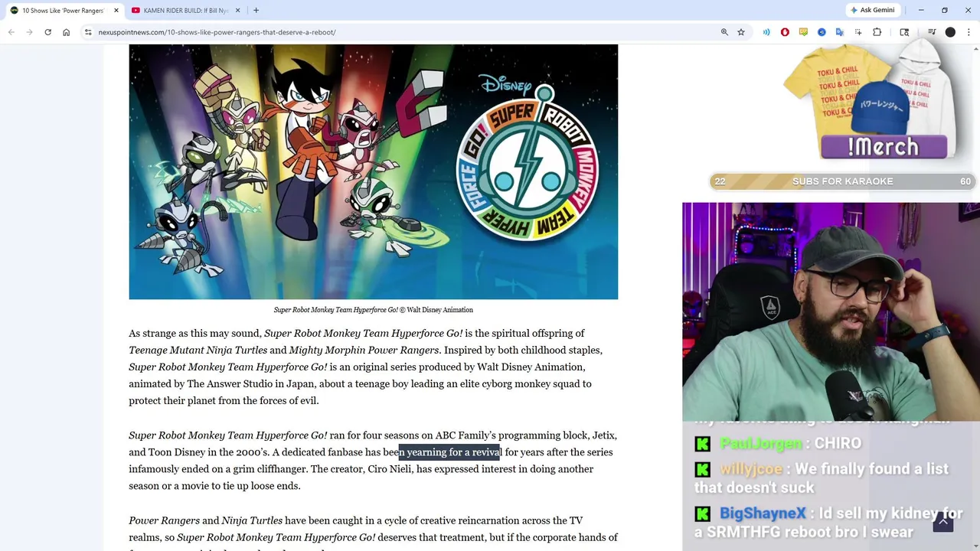Viewport: 980px width, 551px height.
Task: Click the blue sound-wave extension icon
Action: click(x=766, y=32)
